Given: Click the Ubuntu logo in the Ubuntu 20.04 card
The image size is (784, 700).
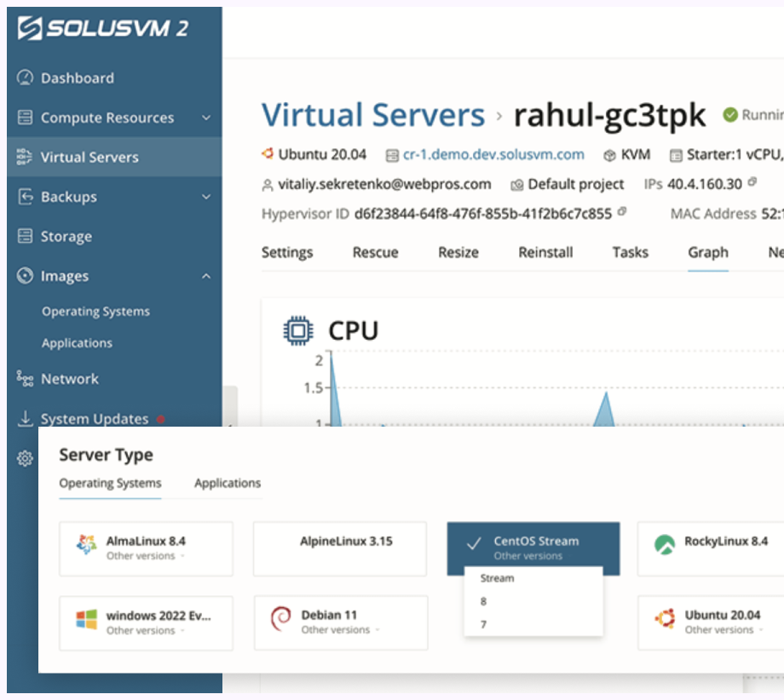Looking at the screenshot, I should 665,618.
